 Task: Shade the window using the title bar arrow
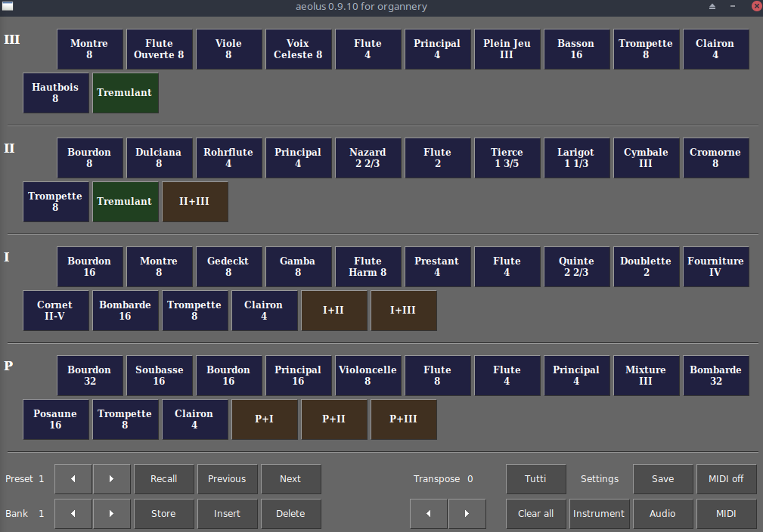712,6
